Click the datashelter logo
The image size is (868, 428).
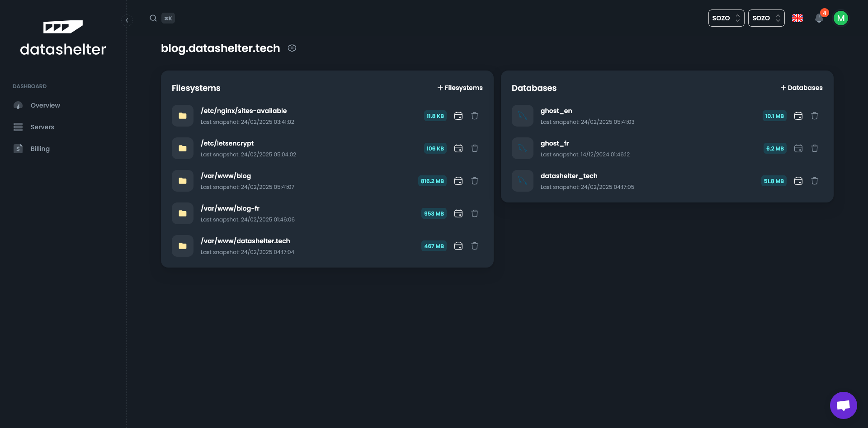pyautogui.click(x=63, y=38)
